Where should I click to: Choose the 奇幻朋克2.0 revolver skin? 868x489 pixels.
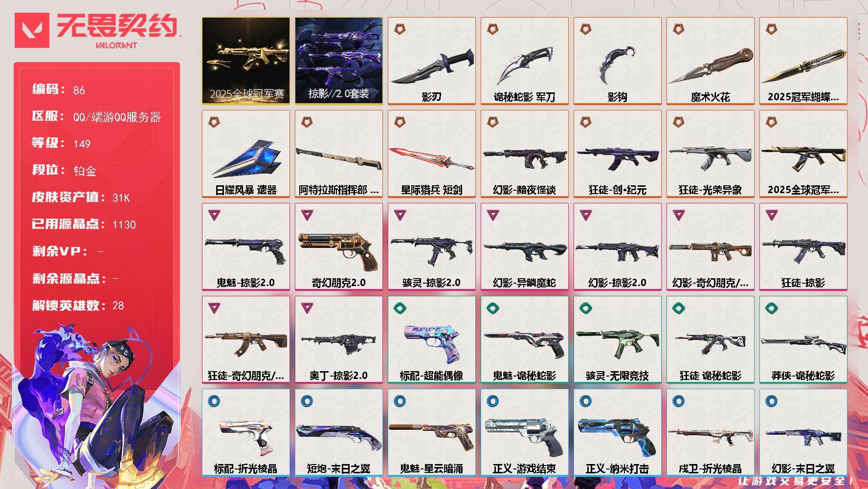click(x=339, y=247)
